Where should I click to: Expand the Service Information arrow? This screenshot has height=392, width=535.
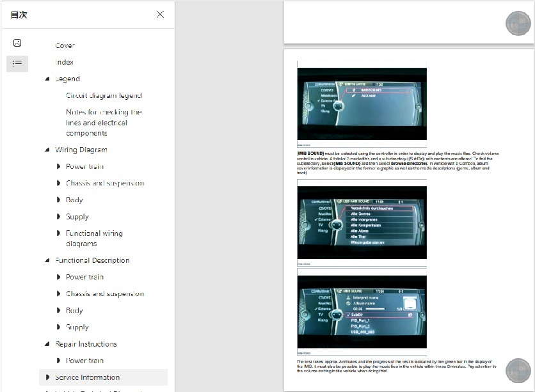(x=47, y=377)
